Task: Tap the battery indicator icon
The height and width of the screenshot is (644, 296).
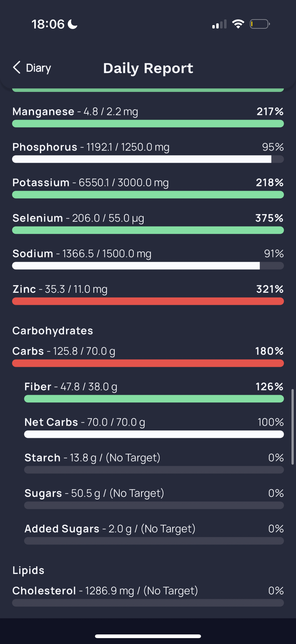Action: pyautogui.click(x=260, y=24)
